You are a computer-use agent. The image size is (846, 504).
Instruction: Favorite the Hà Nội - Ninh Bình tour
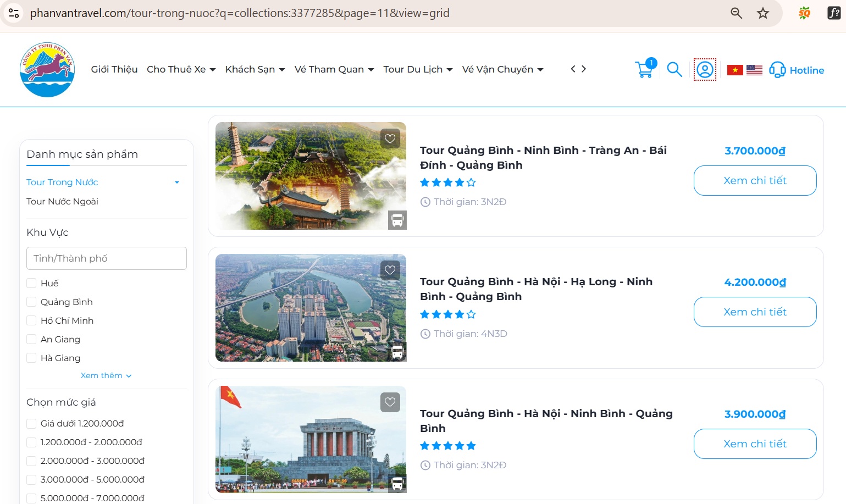coord(390,402)
